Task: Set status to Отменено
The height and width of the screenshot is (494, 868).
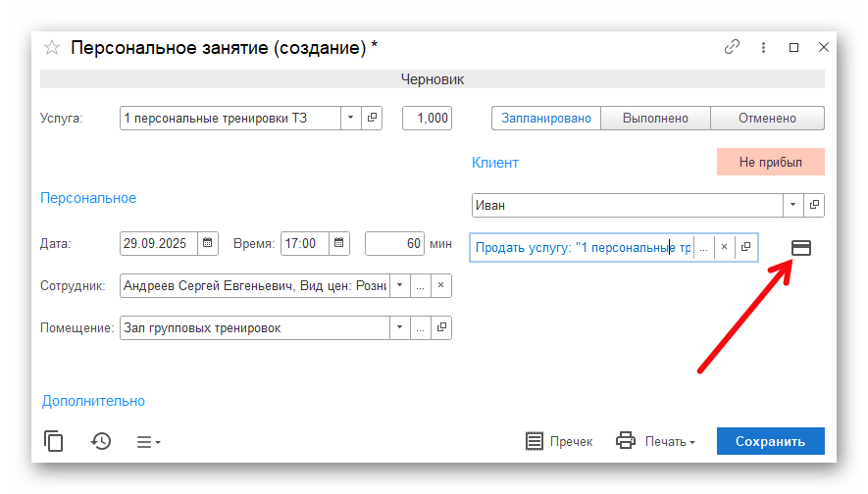Action: pos(767,119)
